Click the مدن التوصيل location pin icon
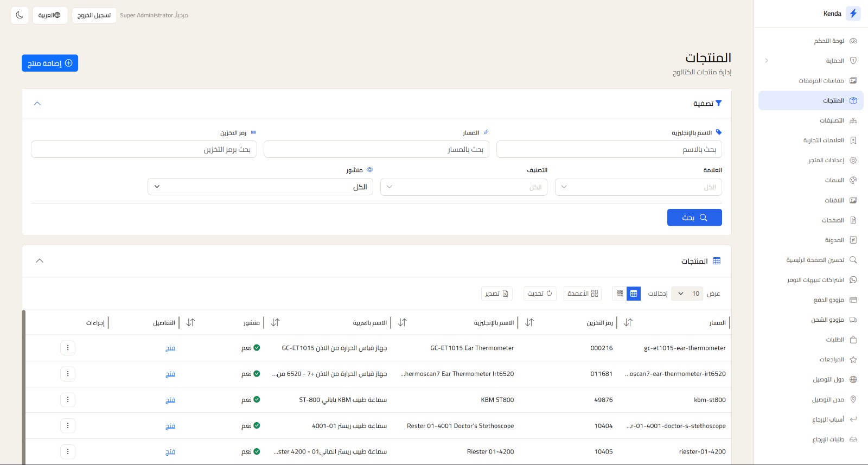Screen dimensions: 868x465 coord(853,399)
